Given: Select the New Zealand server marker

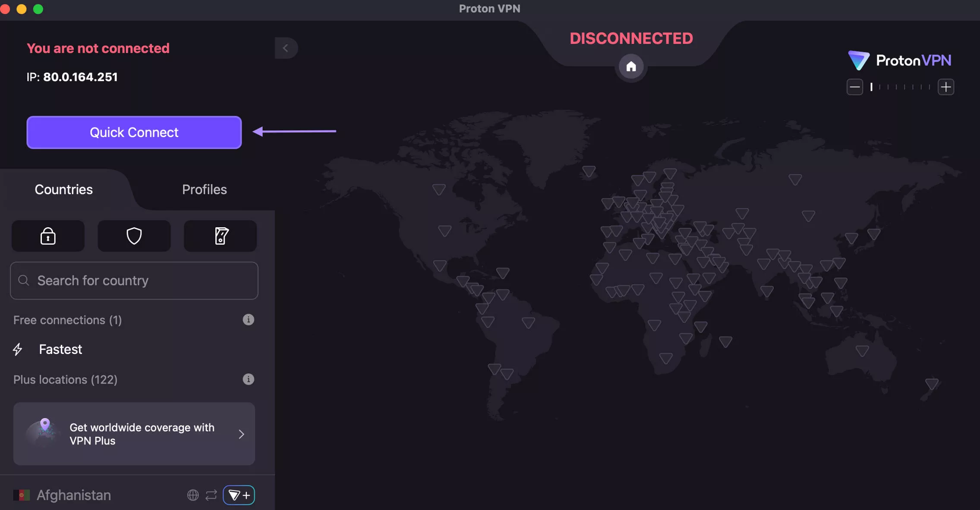Looking at the screenshot, I should [x=932, y=384].
